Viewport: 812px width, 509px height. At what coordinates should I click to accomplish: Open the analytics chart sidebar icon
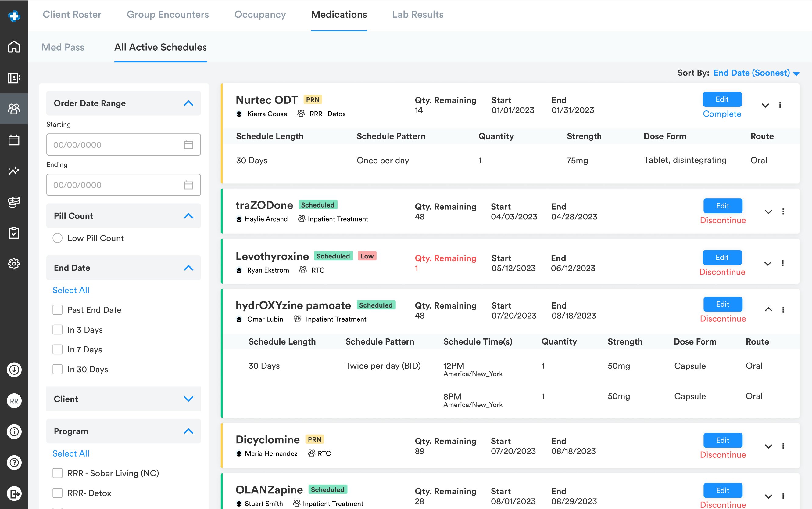pyautogui.click(x=14, y=171)
